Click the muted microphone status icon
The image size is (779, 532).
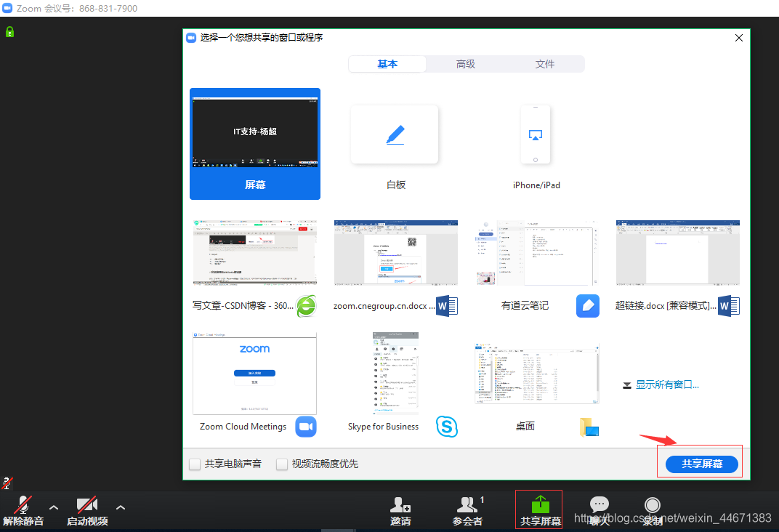click(x=7, y=483)
